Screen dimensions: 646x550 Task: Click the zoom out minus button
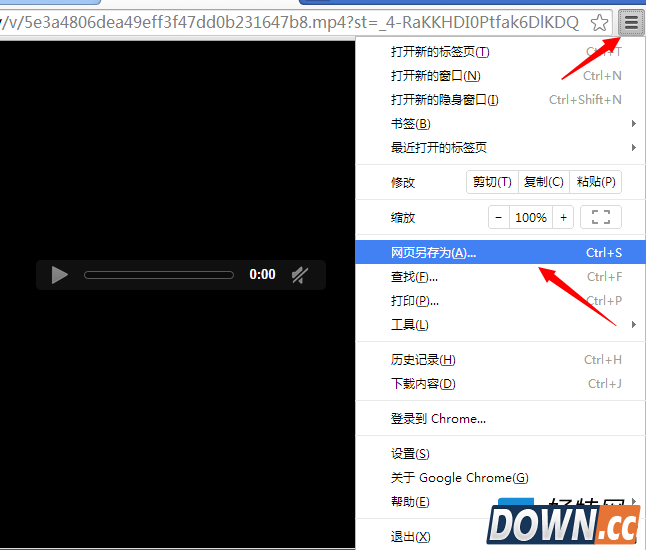coord(499,217)
